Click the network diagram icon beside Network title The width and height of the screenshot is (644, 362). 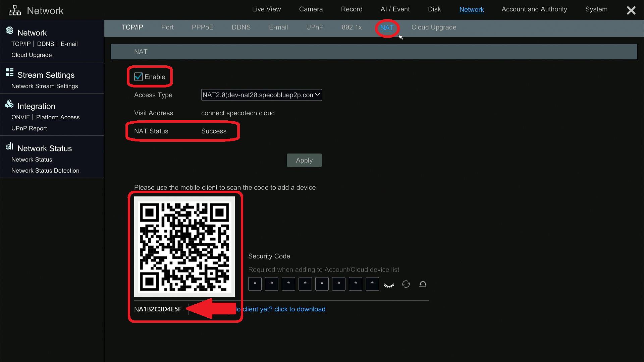(x=14, y=10)
